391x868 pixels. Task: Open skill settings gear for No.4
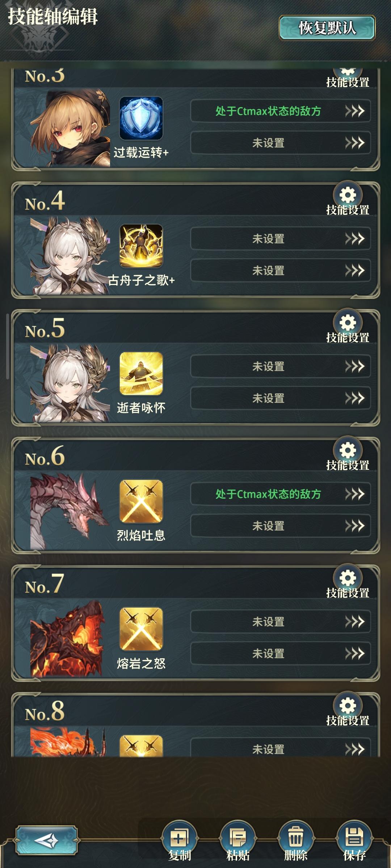pyautogui.click(x=348, y=196)
